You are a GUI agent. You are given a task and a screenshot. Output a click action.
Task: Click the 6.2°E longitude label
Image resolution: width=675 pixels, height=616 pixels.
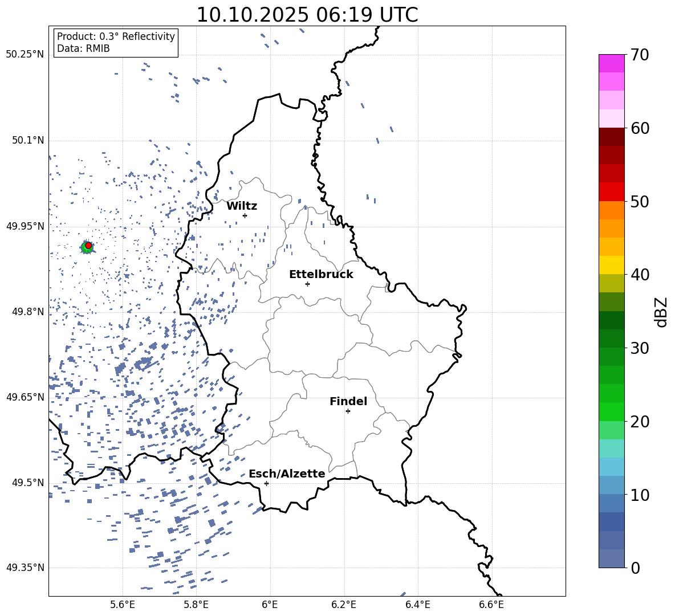click(x=344, y=605)
